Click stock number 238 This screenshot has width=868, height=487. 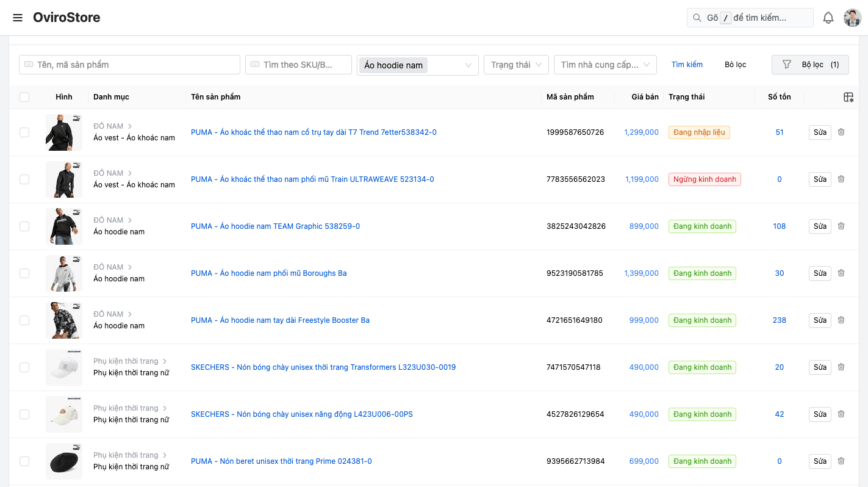(x=780, y=320)
